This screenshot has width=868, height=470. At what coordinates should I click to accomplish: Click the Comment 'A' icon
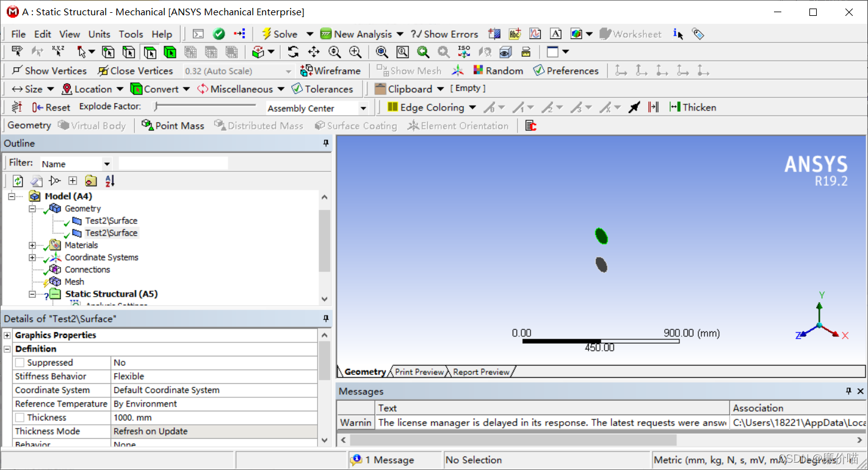click(x=555, y=34)
